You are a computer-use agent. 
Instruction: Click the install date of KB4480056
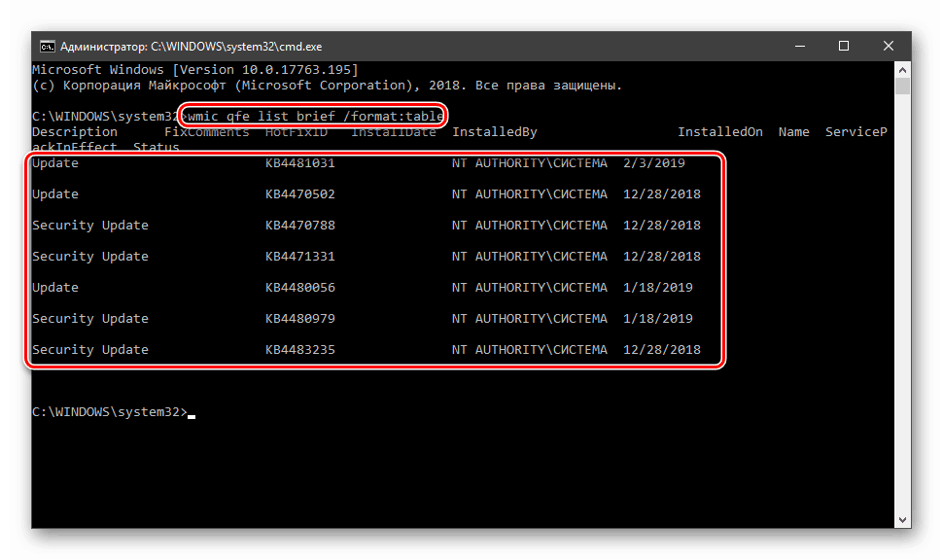658,288
